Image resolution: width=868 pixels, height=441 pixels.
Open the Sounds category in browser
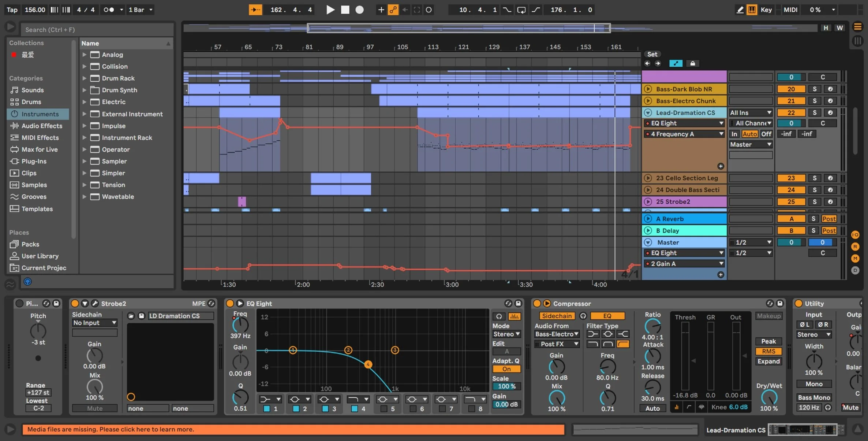[32, 90]
